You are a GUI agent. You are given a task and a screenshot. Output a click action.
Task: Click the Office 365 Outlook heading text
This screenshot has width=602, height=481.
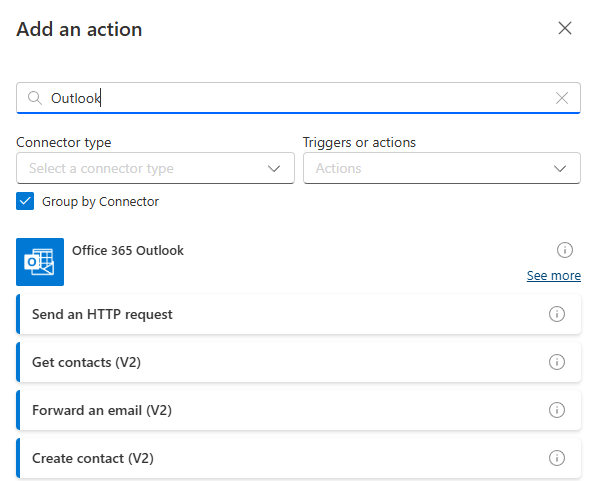pos(128,251)
